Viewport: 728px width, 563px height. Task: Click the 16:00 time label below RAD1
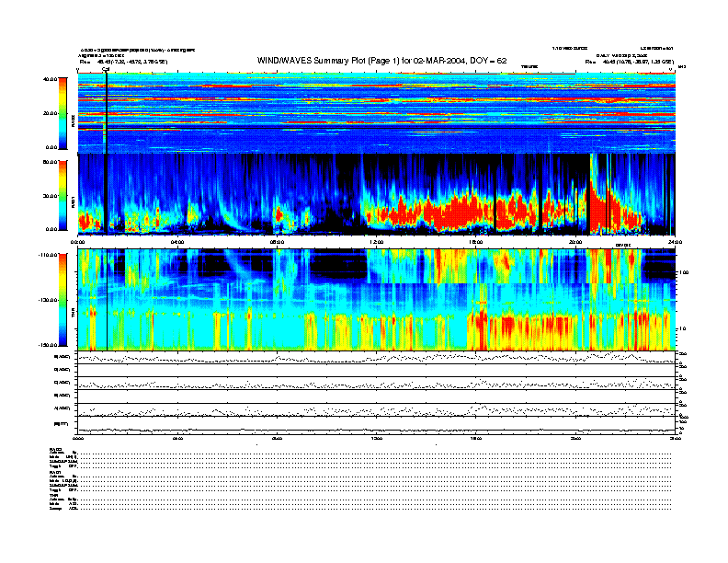[x=475, y=241]
